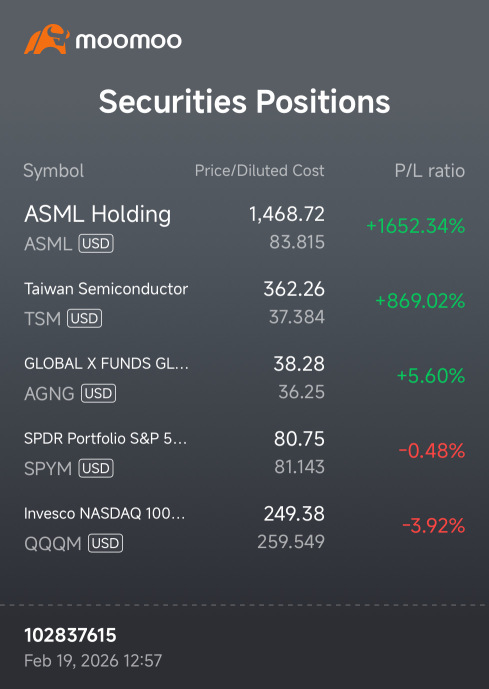Screen dimensions: 489x689
Task: Select the USD badge beside QQQM
Action: [105, 543]
